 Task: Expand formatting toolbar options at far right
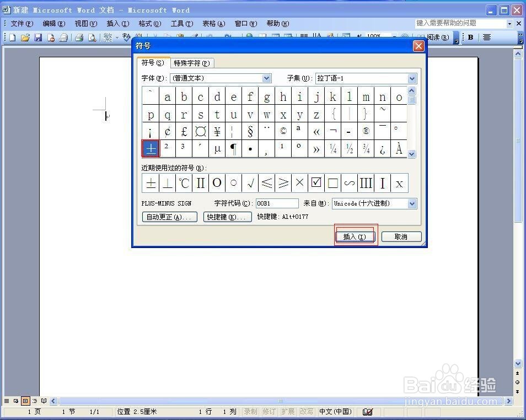521,38
